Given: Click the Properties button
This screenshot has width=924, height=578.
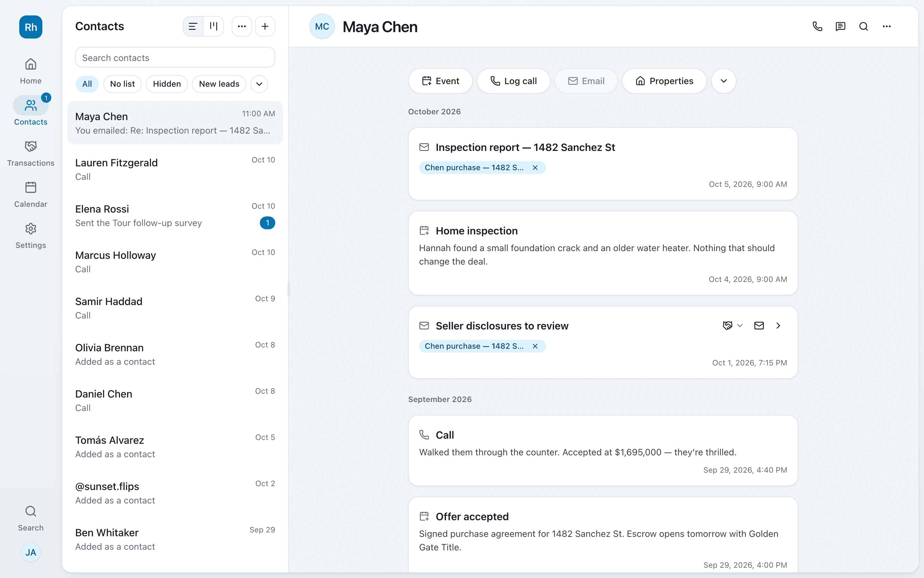Looking at the screenshot, I should point(664,81).
